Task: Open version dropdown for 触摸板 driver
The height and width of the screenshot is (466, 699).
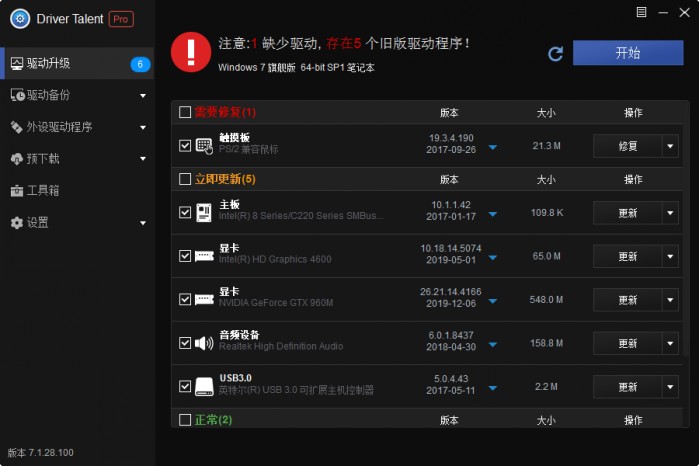Action: [492, 147]
